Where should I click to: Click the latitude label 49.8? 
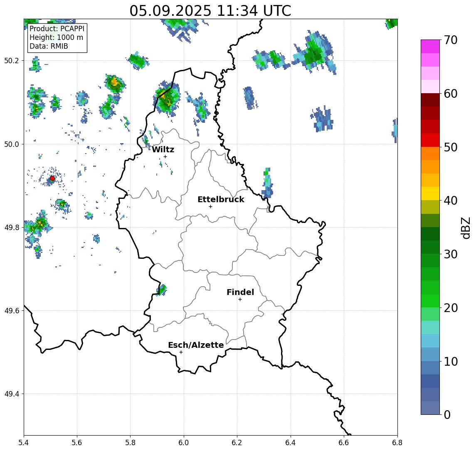[12, 227]
